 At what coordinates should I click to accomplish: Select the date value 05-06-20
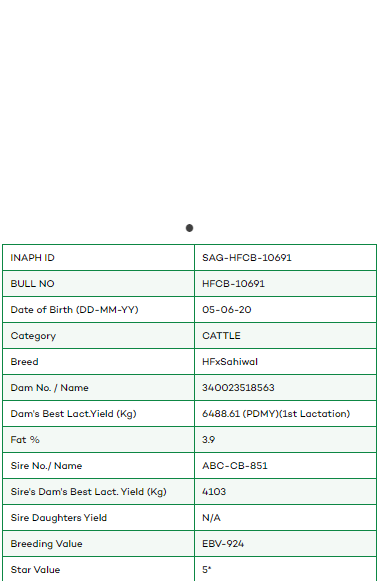(x=227, y=309)
